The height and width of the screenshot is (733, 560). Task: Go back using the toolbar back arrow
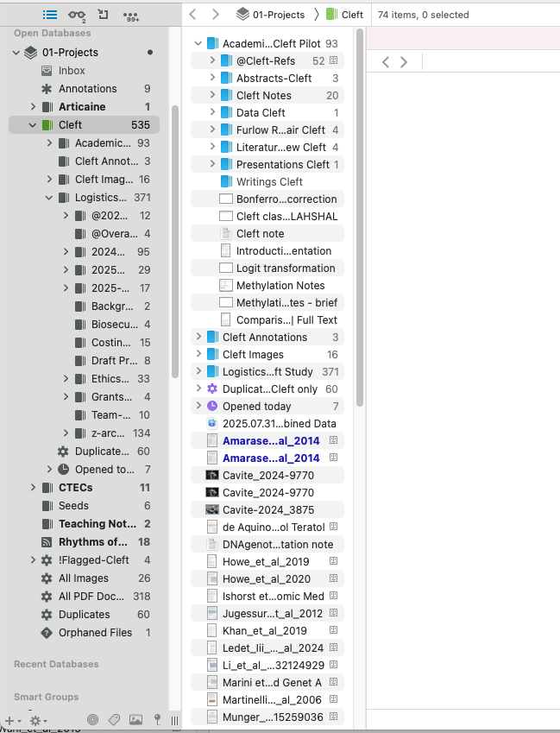point(193,15)
